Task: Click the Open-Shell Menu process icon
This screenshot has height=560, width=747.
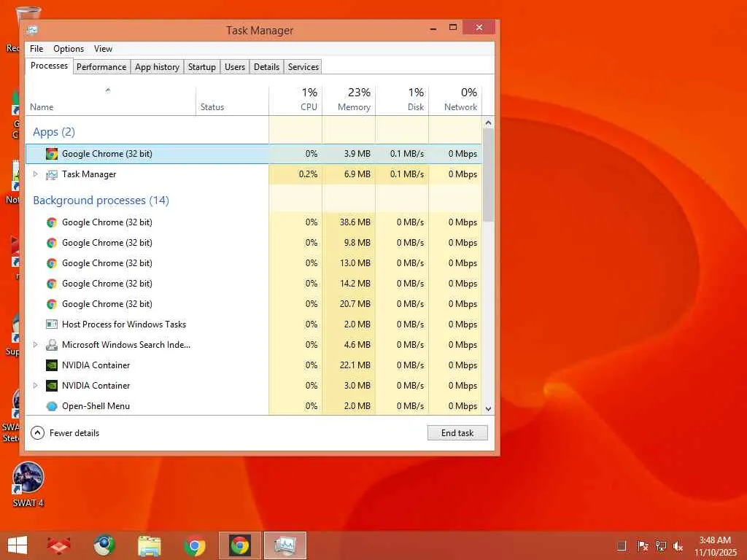Action: 52,406
